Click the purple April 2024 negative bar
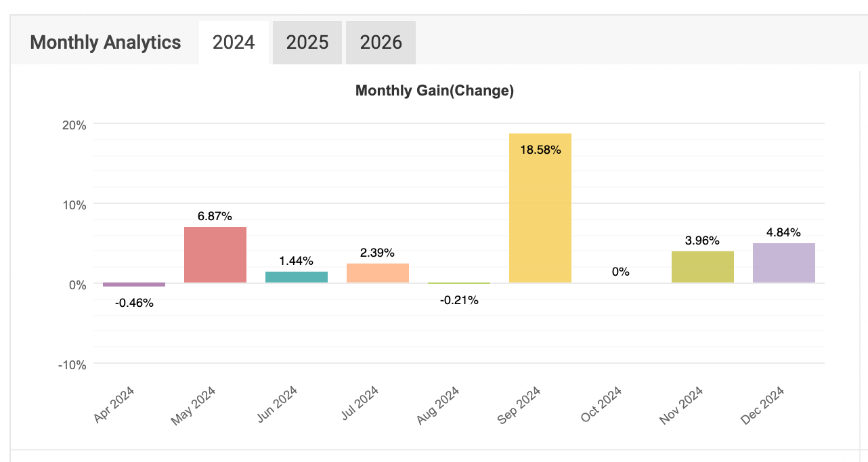This screenshot has height=462, width=868. pyautogui.click(x=134, y=285)
